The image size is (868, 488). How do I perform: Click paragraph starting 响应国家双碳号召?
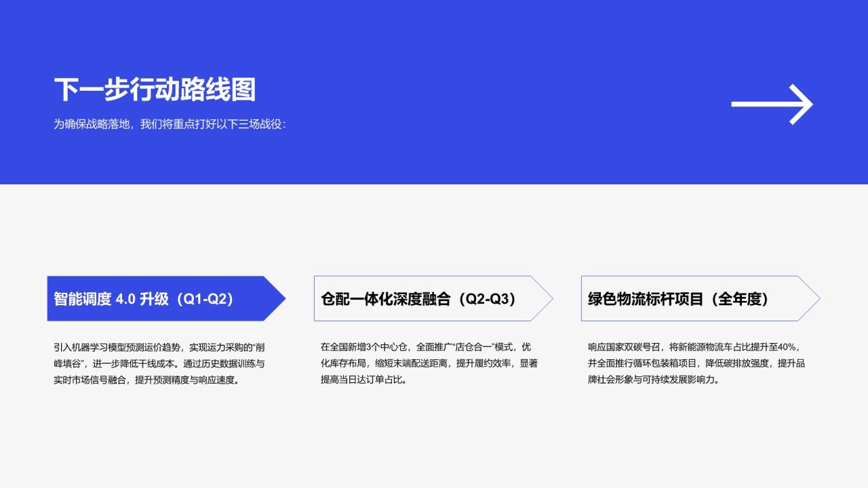point(697,363)
